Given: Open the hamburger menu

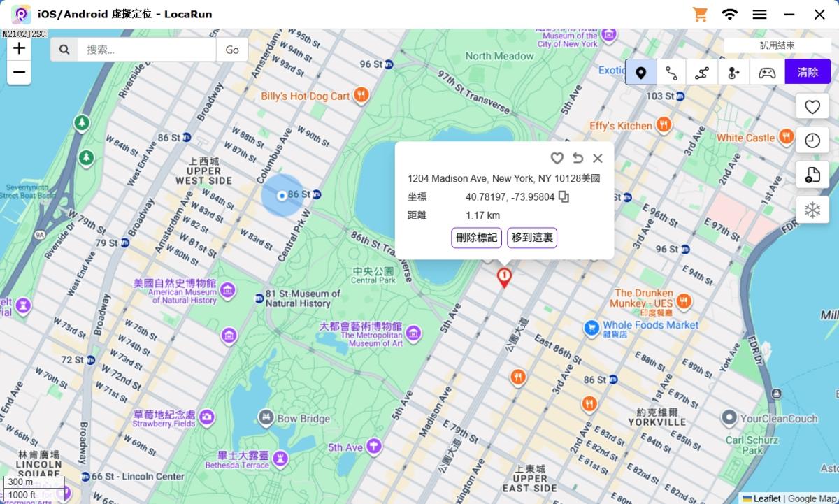Looking at the screenshot, I should point(760,14).
